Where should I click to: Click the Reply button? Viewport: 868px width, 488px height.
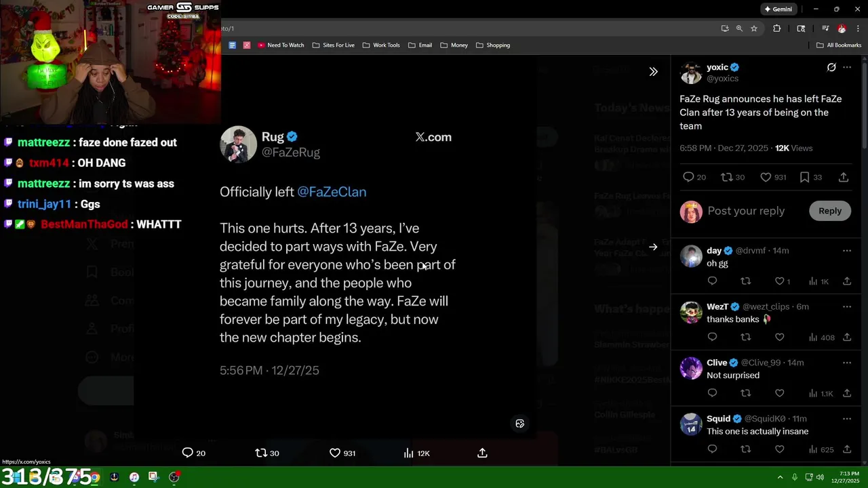pyautogui.click(x=829, y=211)
